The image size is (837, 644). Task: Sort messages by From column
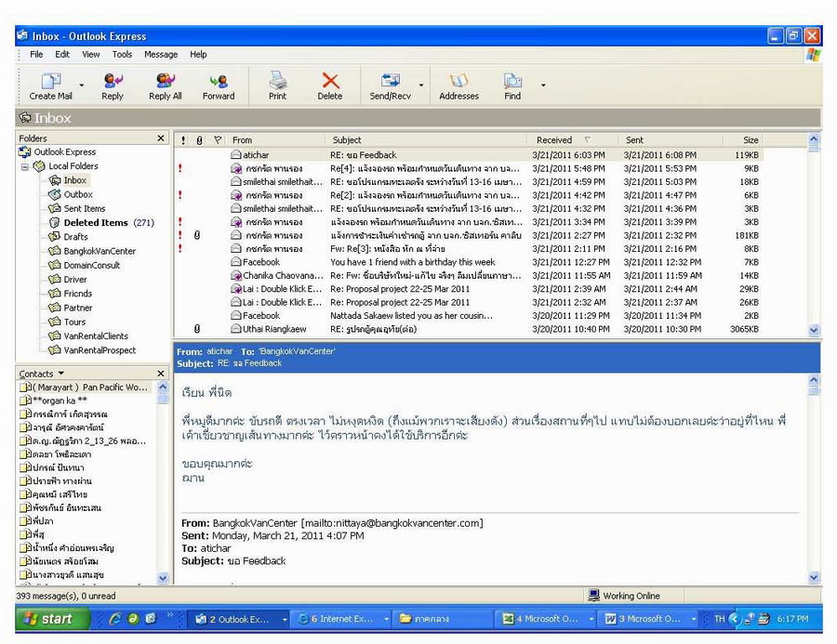pyautogui.click(x=276, y=139)
